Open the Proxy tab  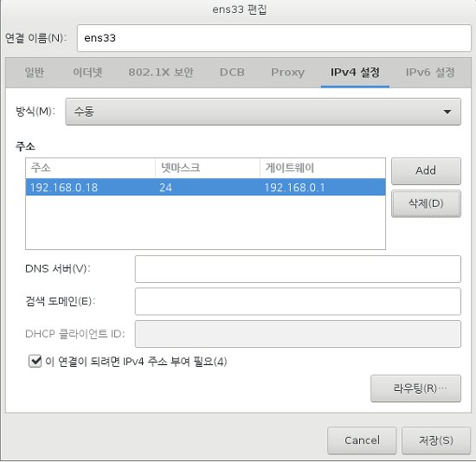(x=287, y=73)
